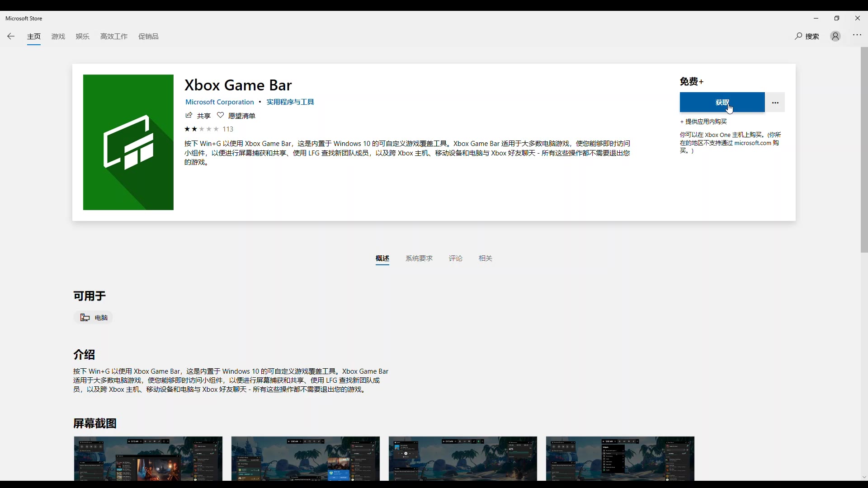Open the 娱乐 tab
Viewport: 868px width, 488px height.
click(x=83, y=37)
